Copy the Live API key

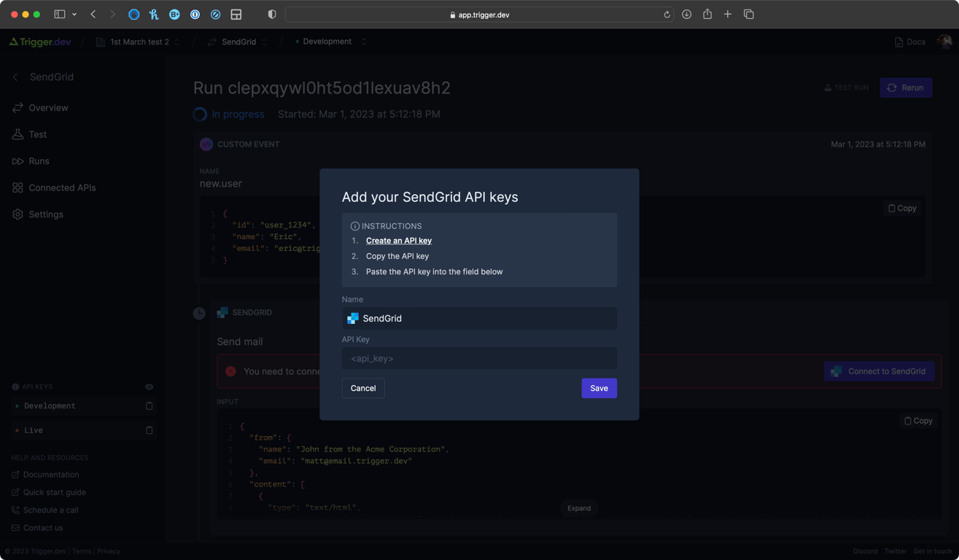(149, 430)
